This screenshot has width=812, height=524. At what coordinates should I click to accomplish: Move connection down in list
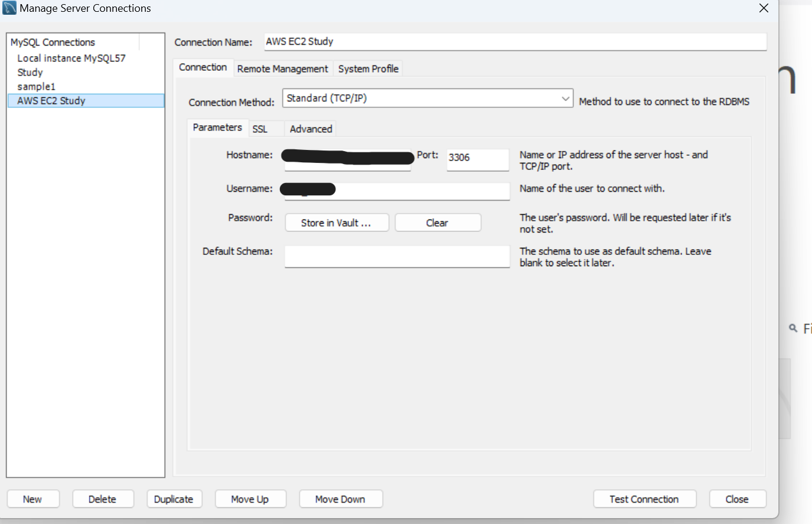click(x=340, y=499)
